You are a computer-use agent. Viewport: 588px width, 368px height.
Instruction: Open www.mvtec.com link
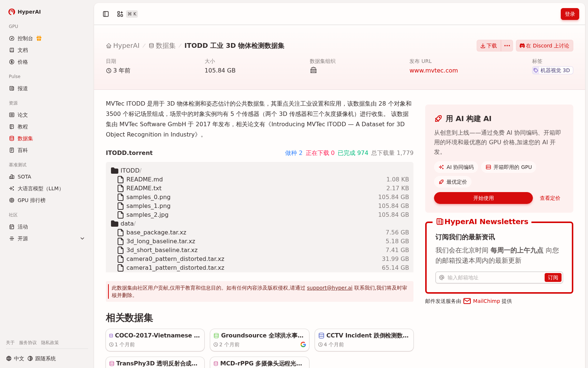pyautogui.click(x=434, y=70)
